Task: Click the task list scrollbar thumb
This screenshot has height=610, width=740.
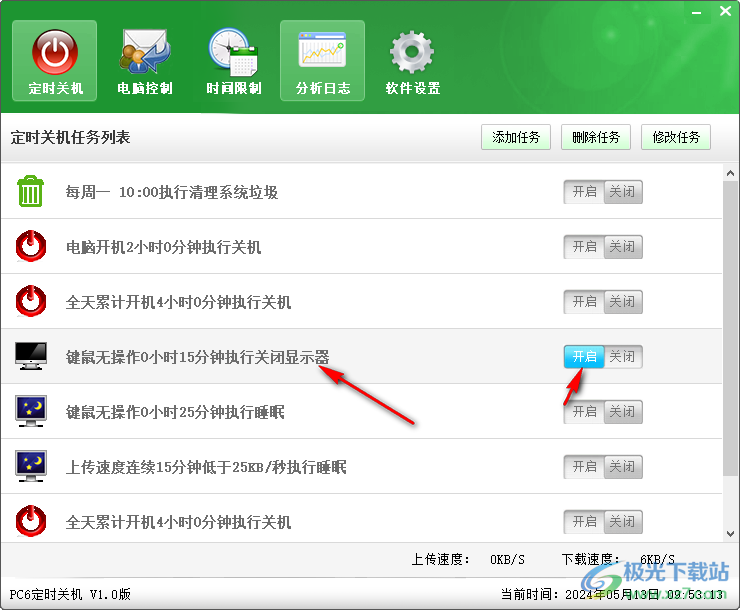Action: point(731,328)
